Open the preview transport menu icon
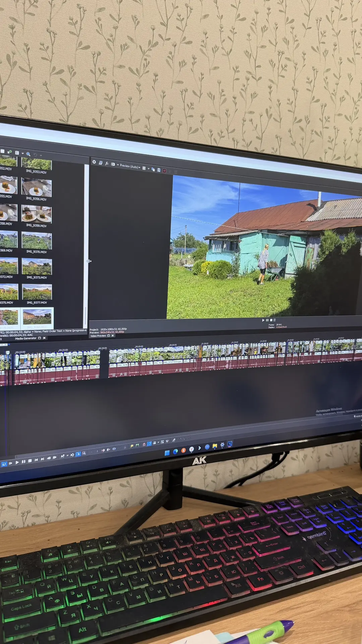This screenshot has height=644, width=362. tap(275, 320)
